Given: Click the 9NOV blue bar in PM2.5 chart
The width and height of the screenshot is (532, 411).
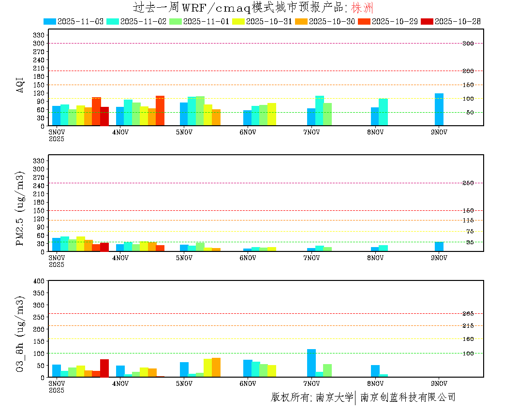Looking at the screenshot, I should coord(439,247).
